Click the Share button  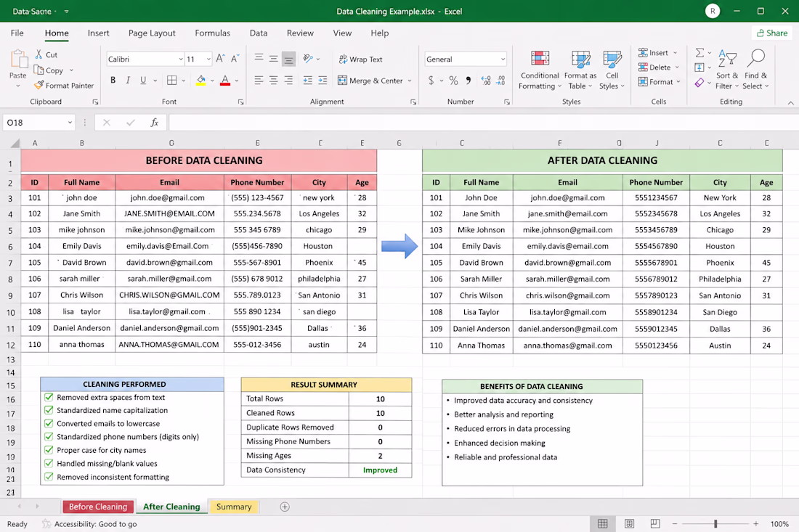(772, 33)
